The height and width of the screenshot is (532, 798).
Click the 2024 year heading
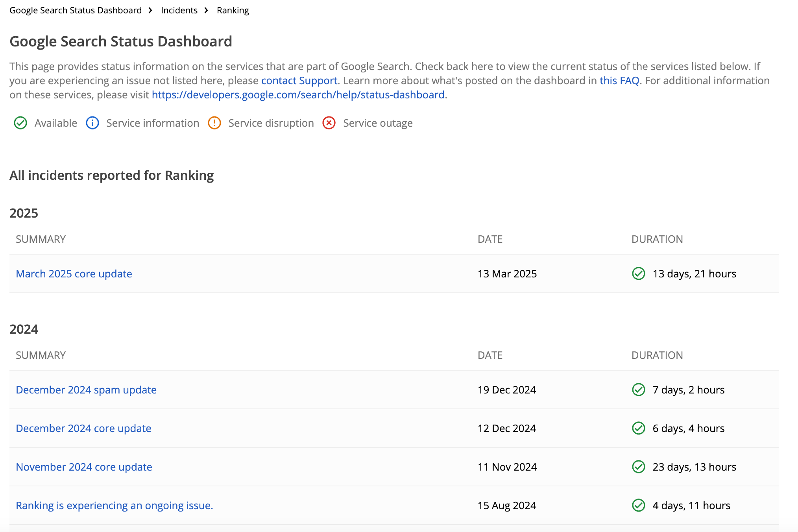(x=24, y=329)
